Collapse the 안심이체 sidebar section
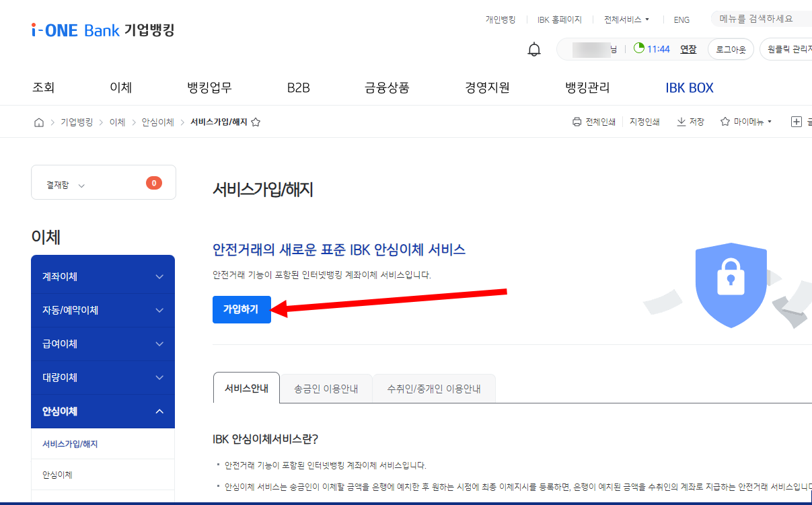Screen dimensions: 812x505 [x=103, y=411]
